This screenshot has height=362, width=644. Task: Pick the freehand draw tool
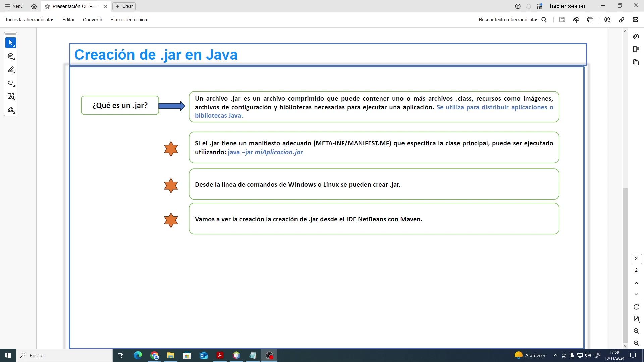pos(11,83)
